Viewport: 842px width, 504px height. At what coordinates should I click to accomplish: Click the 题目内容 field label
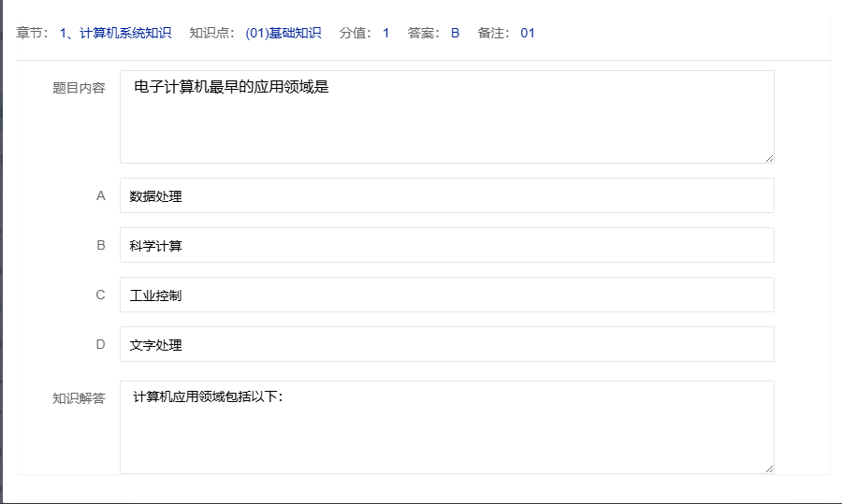point(79,88)
